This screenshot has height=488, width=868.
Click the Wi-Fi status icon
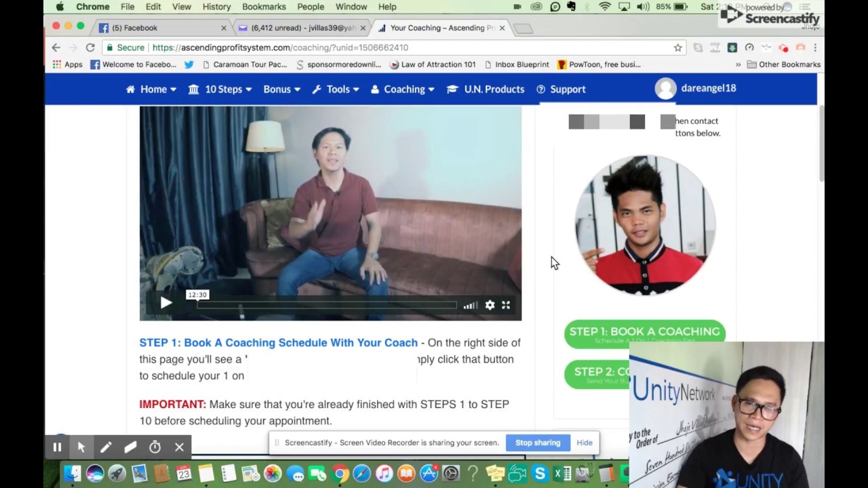[604, 7]
